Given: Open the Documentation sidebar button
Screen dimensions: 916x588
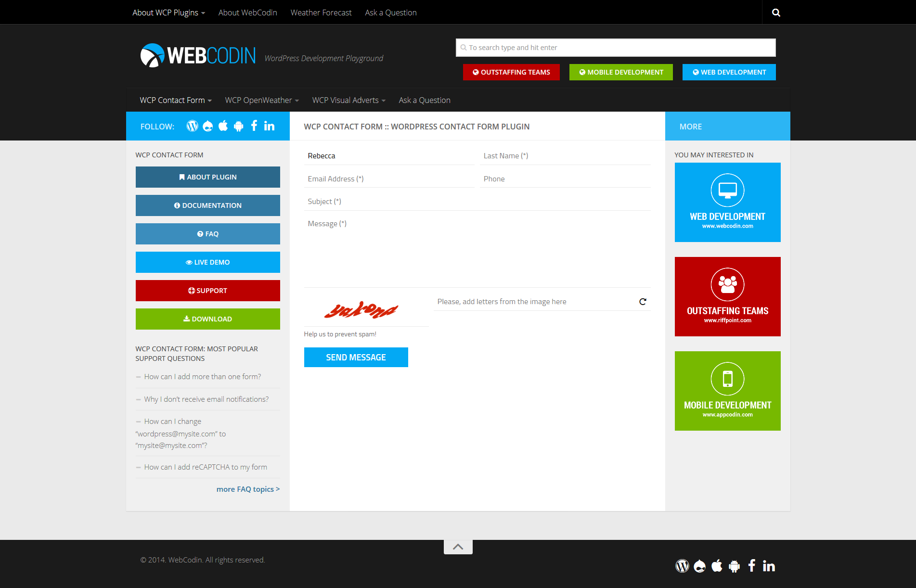Looking at the screenshot, I should [x=208, y=205].
